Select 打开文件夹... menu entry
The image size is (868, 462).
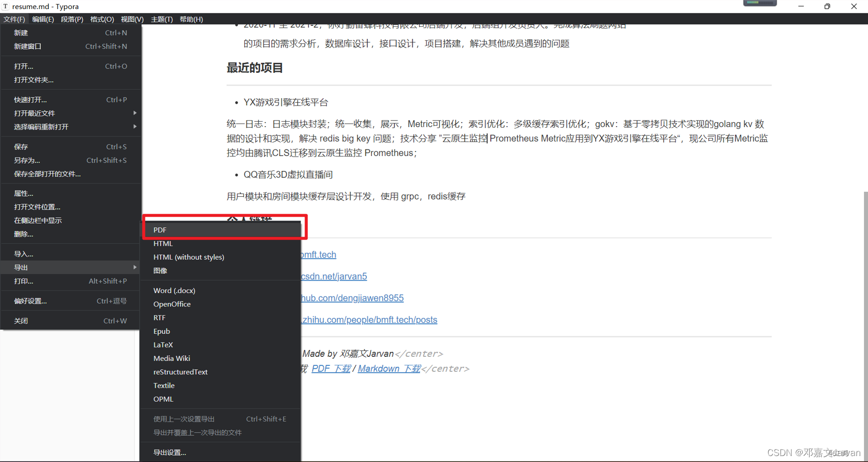[x=71, y=80]
